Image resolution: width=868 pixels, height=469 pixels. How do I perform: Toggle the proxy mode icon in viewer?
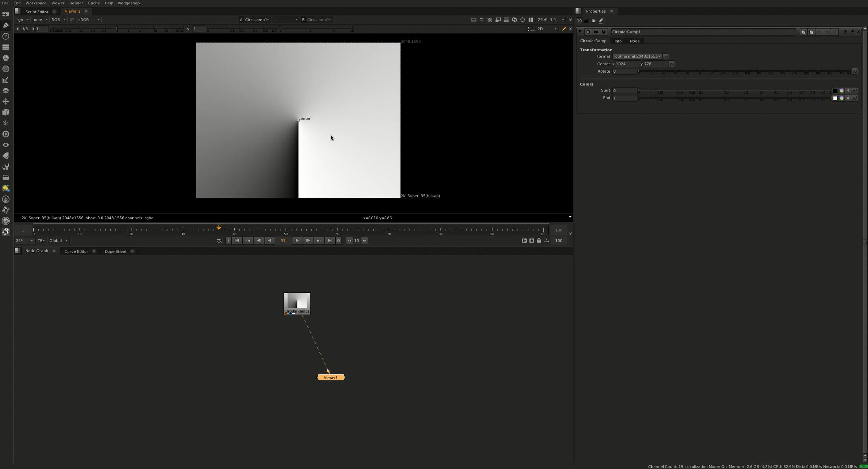point(498,20)
